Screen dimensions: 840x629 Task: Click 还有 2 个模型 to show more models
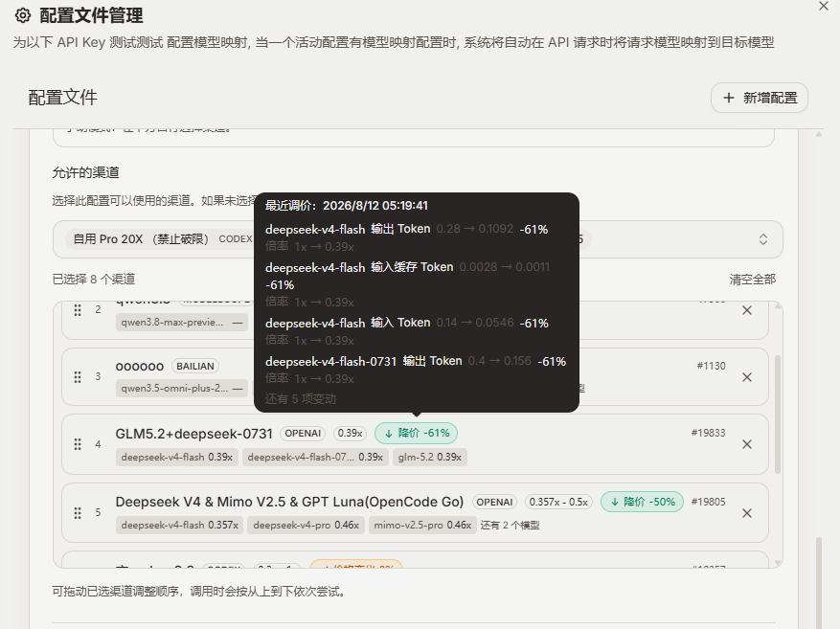(510, 526)
